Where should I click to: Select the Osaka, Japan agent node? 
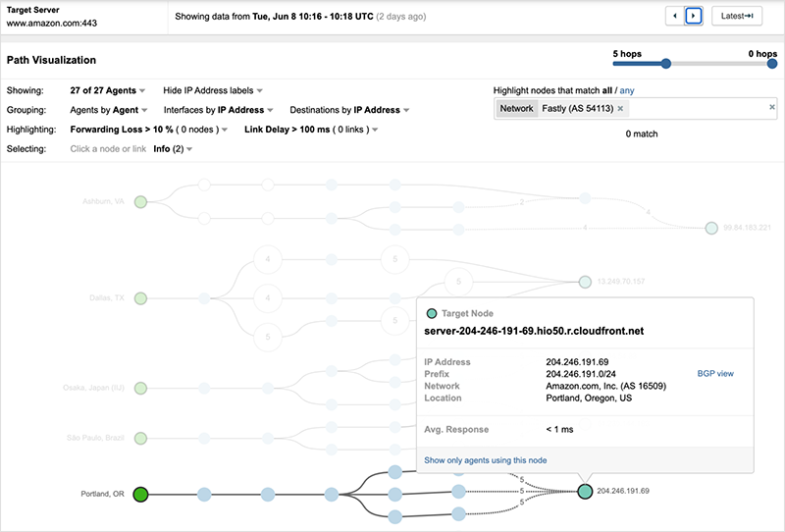point(140,389)
